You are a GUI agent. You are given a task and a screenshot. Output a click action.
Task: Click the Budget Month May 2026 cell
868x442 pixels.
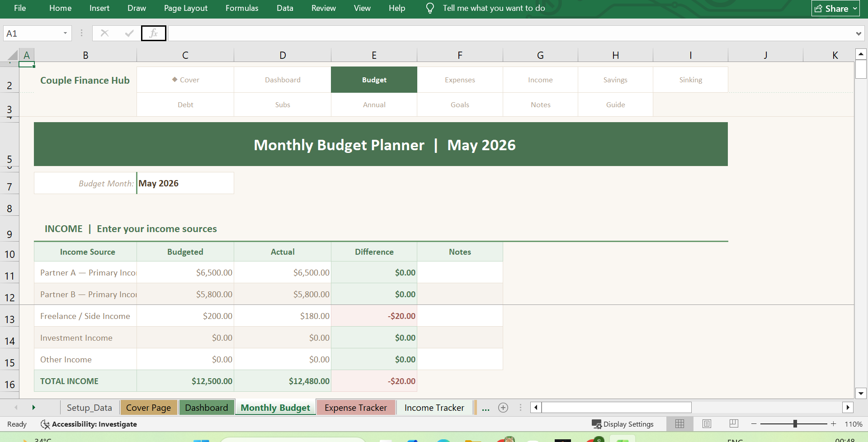click(x=185, y=183)
